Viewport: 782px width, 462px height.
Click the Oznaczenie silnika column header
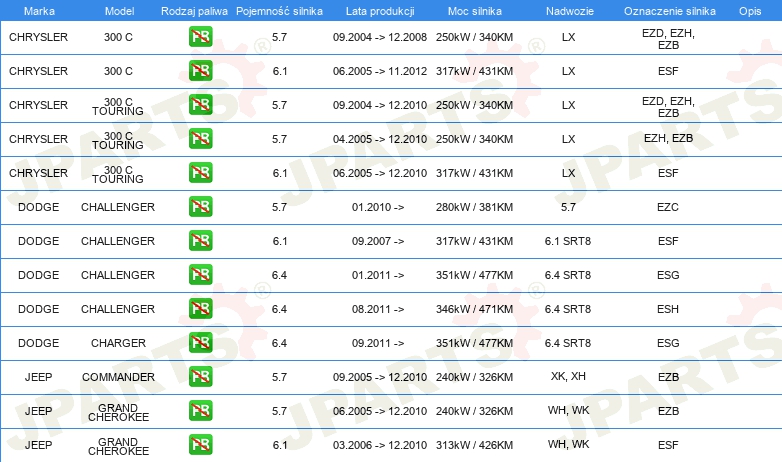669,11
